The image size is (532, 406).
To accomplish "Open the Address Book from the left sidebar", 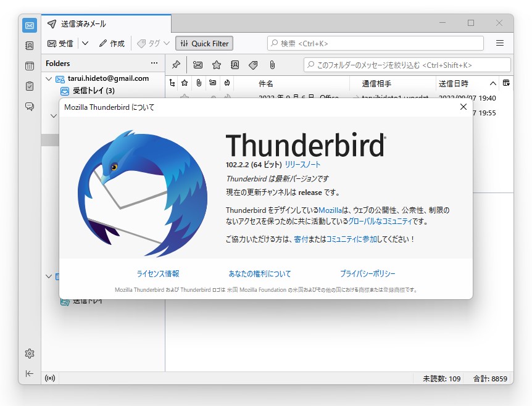I will 30,46.
